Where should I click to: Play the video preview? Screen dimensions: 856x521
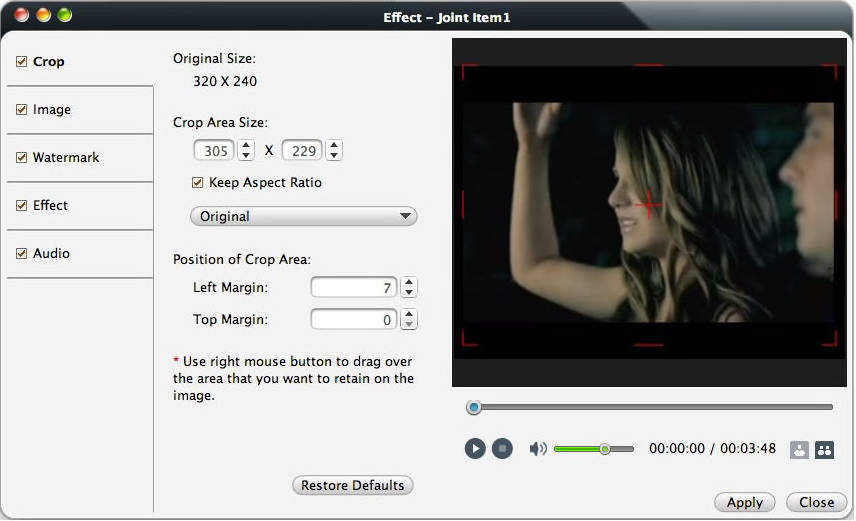tap(475, 449)
